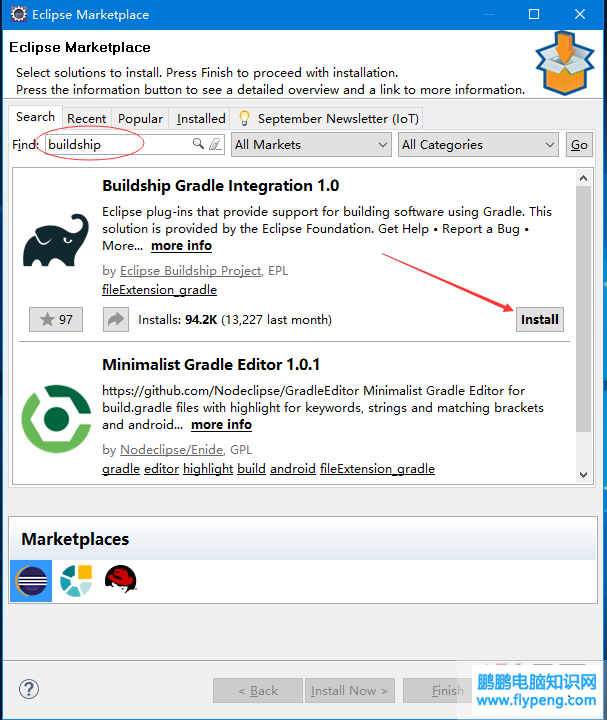Screen dimensions: 607x720
Task: Click the results scrollbar down arrow
Action: [x=584, y=475]
